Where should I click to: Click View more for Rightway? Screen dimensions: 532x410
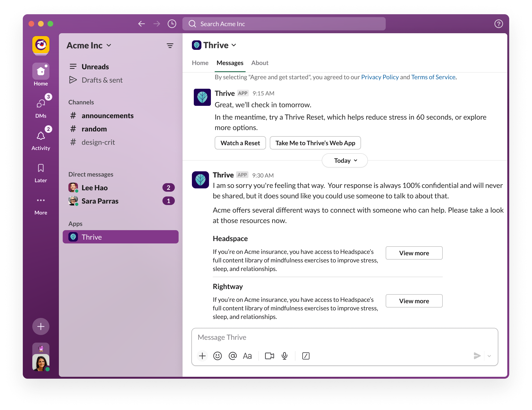414,301
